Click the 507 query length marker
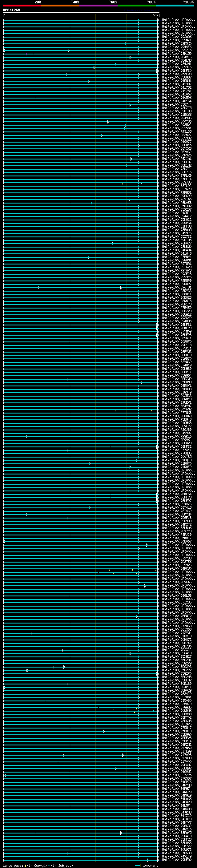Image resolution: width=197 pixels, height=868 pixels. coord(155,15)
